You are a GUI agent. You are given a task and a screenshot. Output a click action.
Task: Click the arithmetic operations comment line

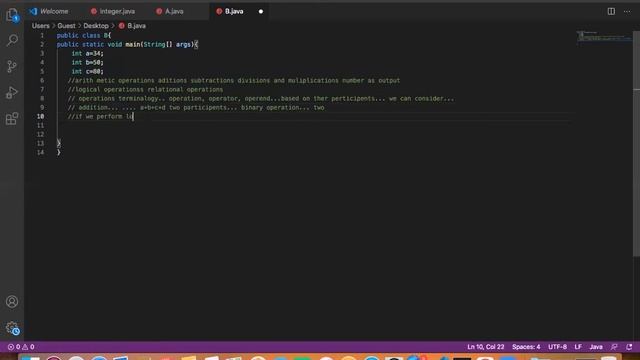click(234, 80)
